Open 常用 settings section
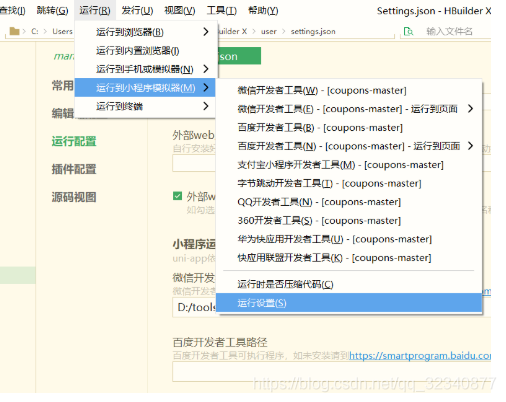Screen dimensions: 506x402 tap(62, 86)
